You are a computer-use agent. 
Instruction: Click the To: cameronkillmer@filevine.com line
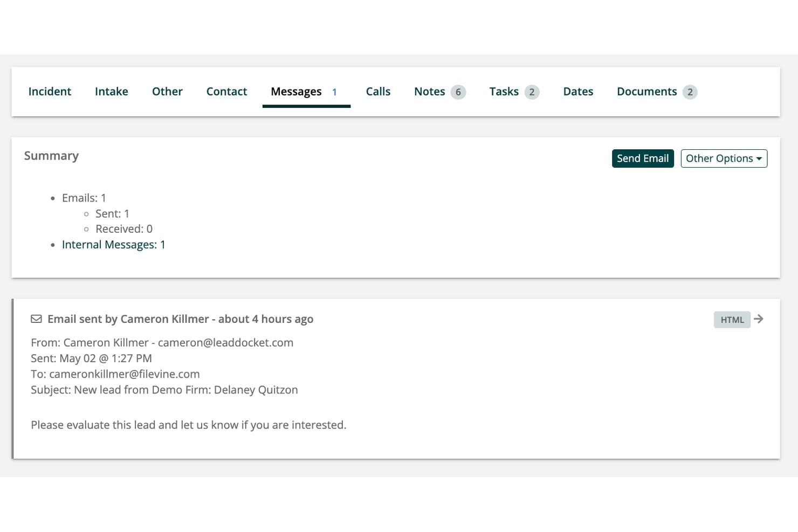(115, 374)
